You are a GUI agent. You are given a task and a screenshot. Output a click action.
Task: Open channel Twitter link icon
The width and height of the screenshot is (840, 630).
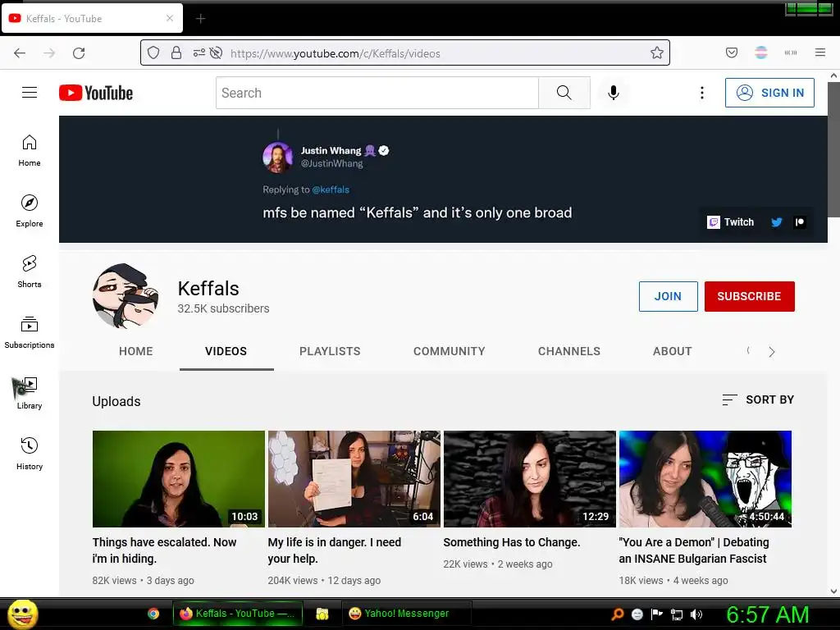pos(776,221)
